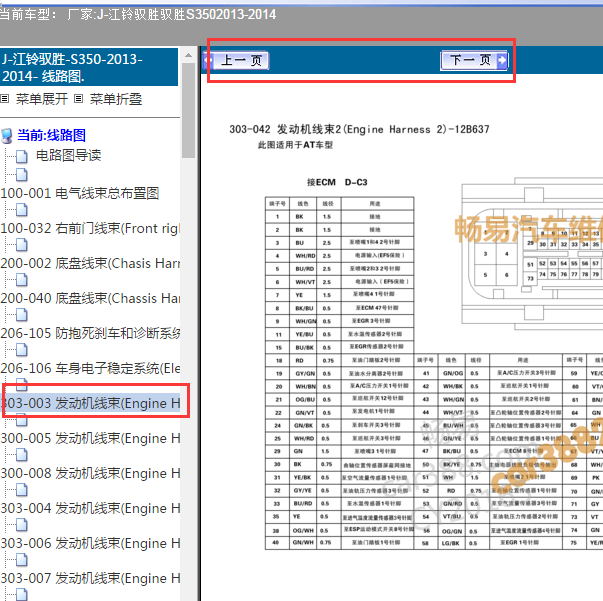This screenshot has width=603, height=601.
Task: Click the computer icon beside 当前:线路图
Action: tap(7, 136)
